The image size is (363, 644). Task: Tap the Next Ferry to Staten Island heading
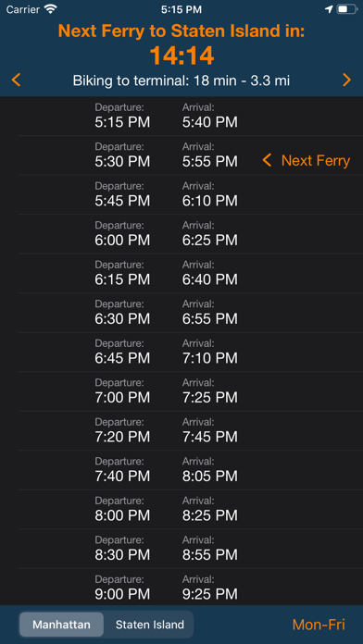pos(181,31)
